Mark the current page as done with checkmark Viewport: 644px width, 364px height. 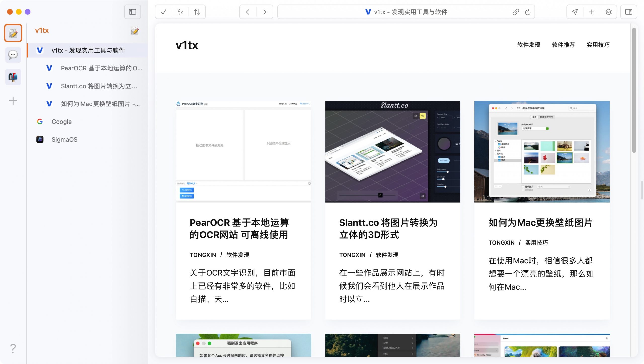coord(164,12)
